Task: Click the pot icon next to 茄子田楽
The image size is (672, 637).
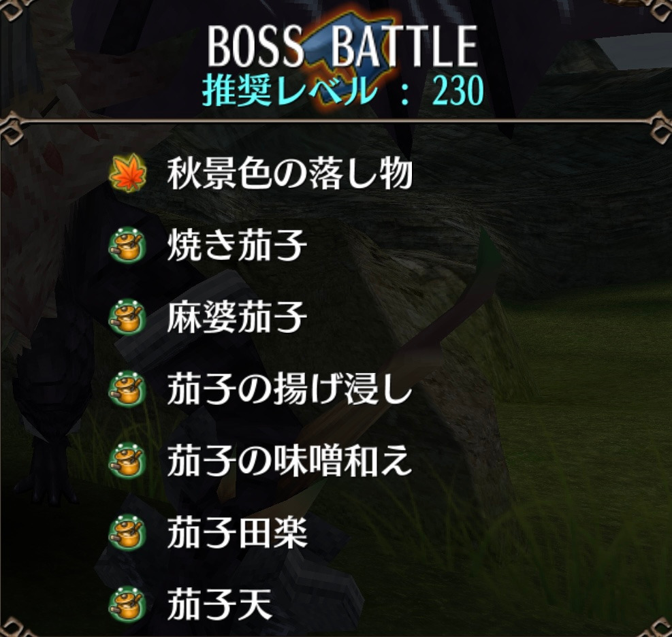Action: (127, 533)
